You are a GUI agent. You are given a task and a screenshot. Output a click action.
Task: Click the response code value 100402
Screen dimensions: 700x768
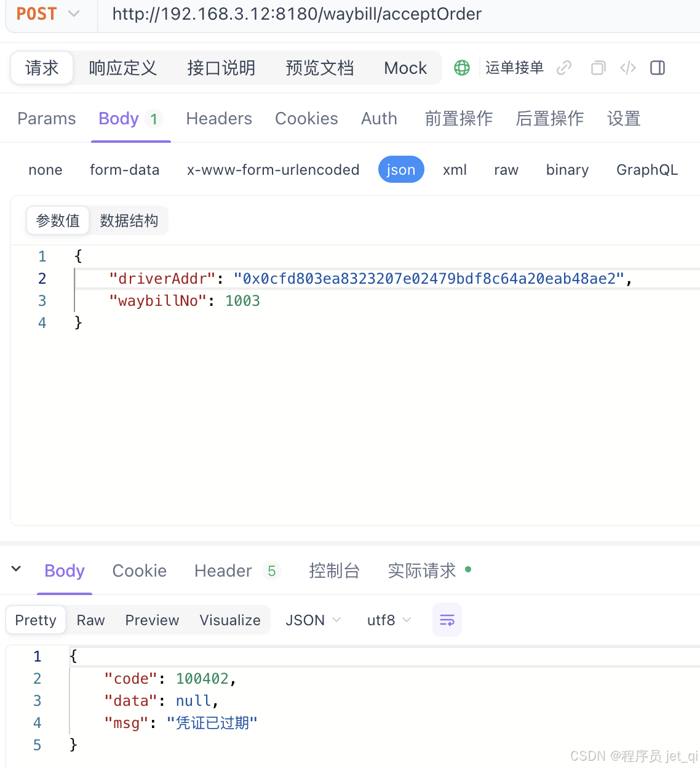click(x=202, y=679)
